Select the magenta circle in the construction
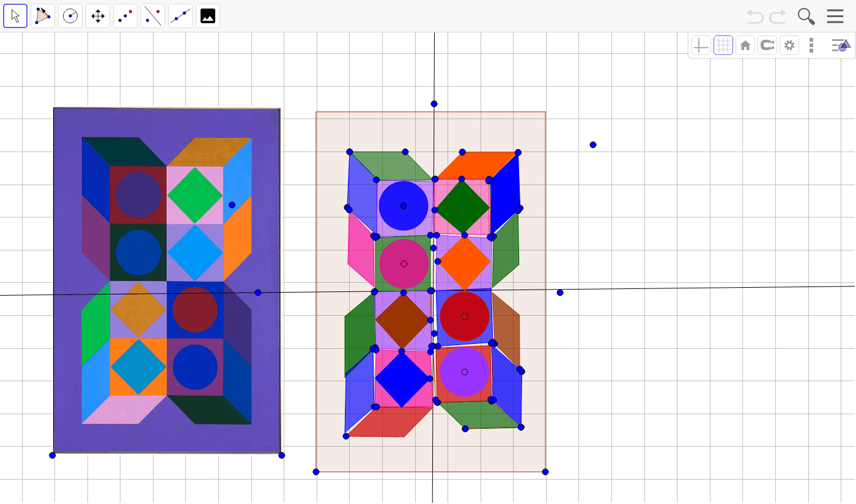The width and height of the screenshot is (856, 504). click(x=404, y=264)
